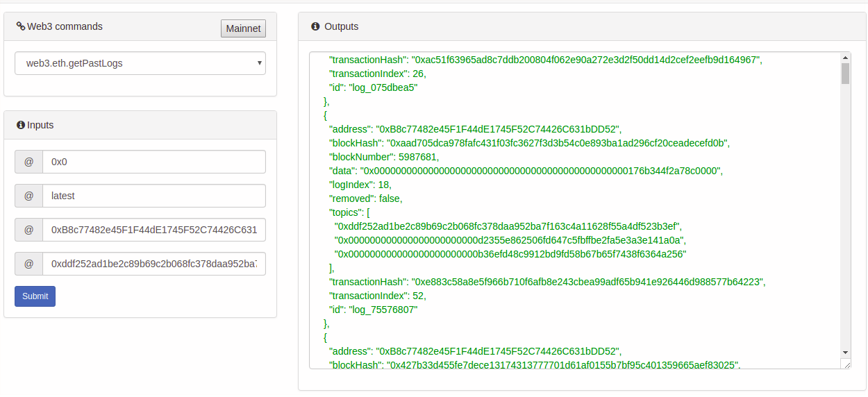868x397 pixels.
Task: Click the @ addon beside the 0x0 field
Action: [x=29, y=162]
